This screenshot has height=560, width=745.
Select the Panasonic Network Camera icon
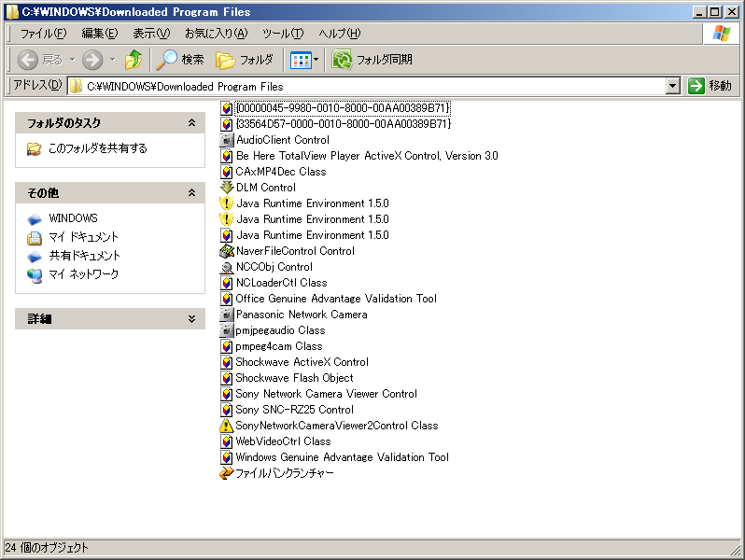[x=227, y=315]
